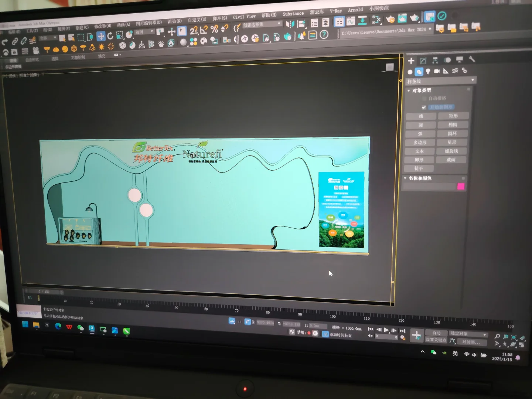Select the Geometry category circle icon
Screen dimensions: 532x399
coord(410,72)
